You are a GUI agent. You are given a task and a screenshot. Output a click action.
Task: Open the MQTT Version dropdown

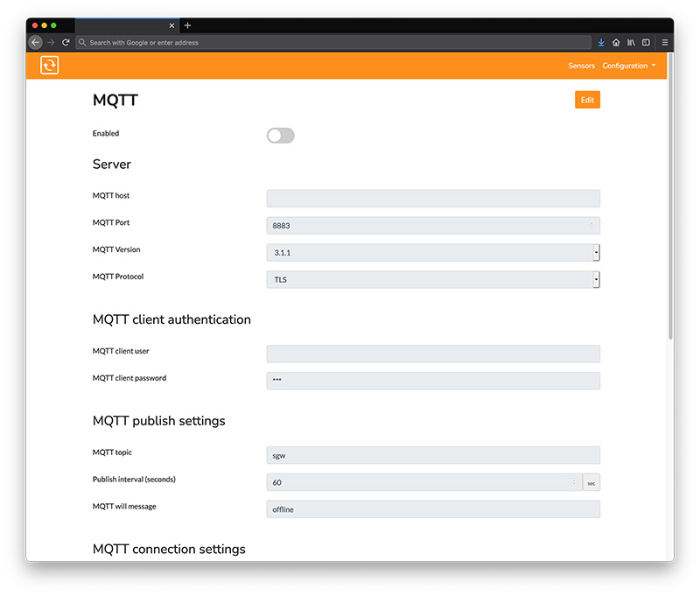[x=433, y=253]
